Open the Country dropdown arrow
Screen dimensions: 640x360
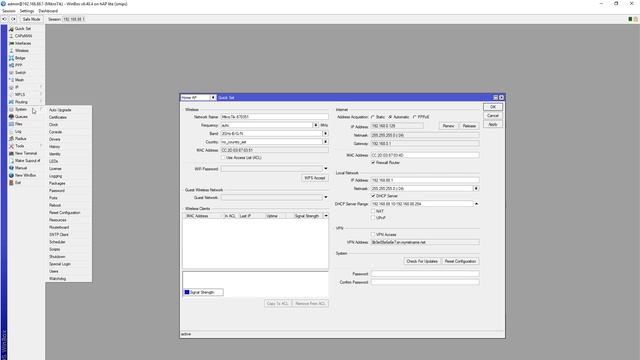pos(325,142)
